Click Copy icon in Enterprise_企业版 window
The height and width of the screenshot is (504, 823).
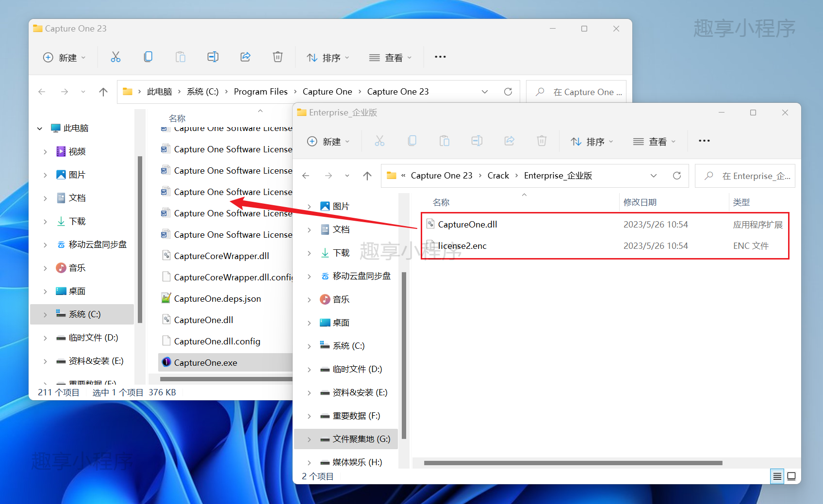(x=412, y=141)
